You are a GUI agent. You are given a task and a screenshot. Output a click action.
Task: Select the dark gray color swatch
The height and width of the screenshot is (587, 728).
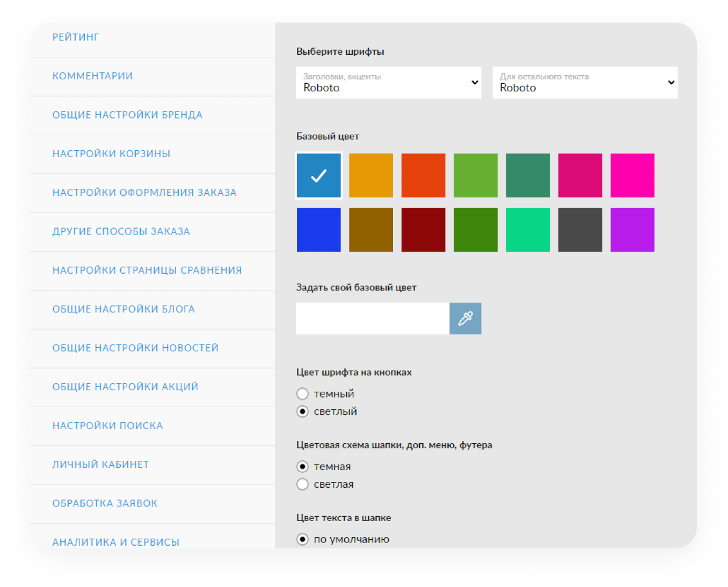point(580,230)
